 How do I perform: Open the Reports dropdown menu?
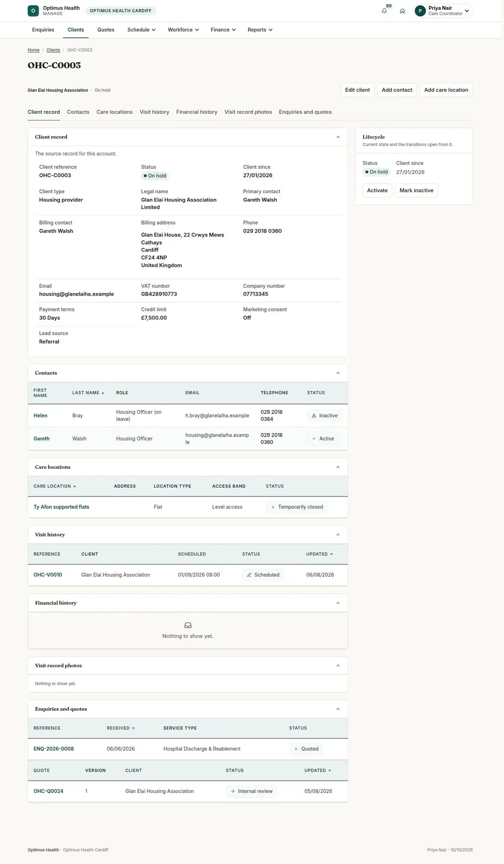pos(260,30)
